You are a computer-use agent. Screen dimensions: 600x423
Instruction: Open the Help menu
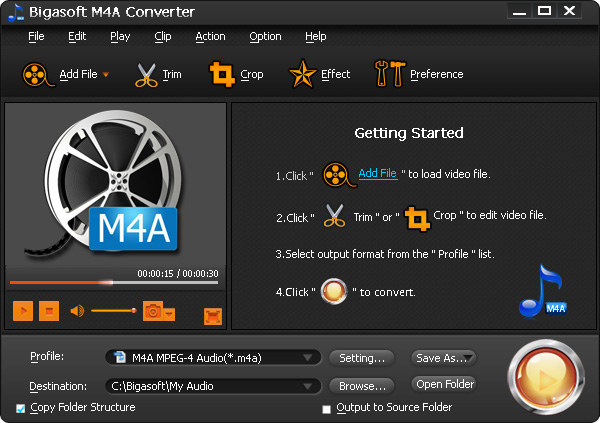[x=316, y=36]
